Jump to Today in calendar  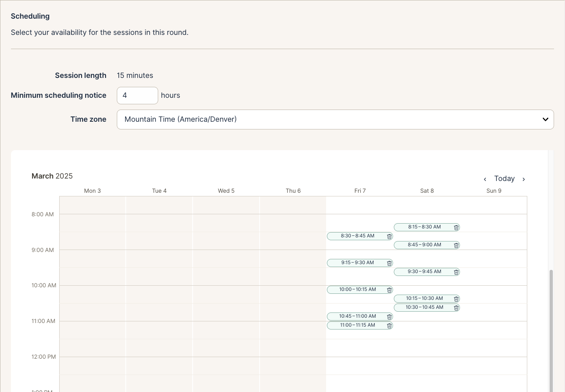[x=504, y=179]
